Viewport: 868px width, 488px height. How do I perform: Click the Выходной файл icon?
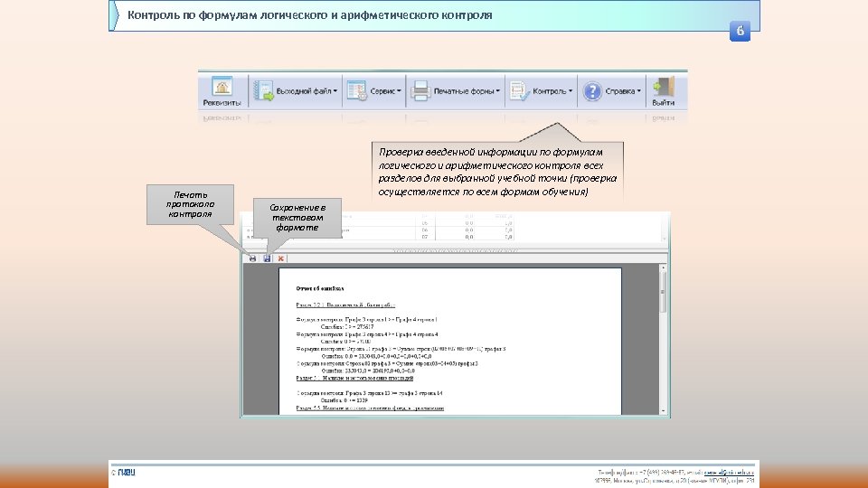[263, 90]
